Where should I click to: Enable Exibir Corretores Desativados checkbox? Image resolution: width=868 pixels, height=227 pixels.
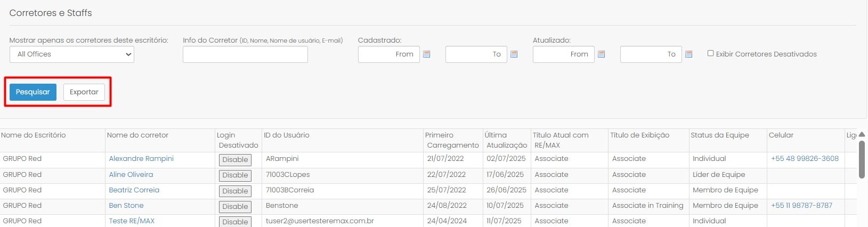click(710, 53)
